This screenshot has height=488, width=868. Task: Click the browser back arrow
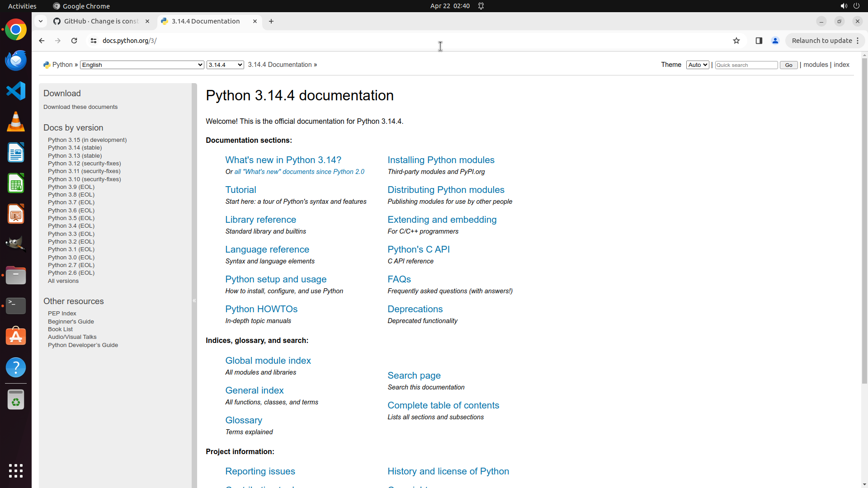[42, 41]
